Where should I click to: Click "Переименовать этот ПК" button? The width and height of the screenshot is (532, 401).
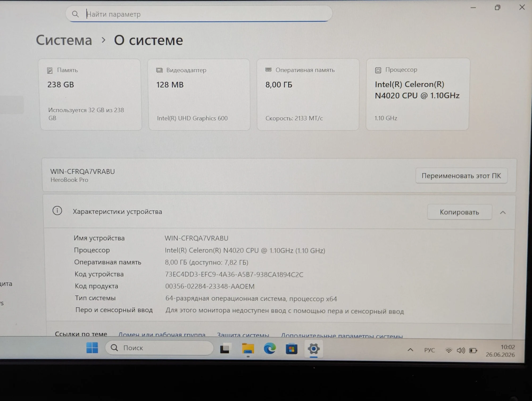[461, 176]
